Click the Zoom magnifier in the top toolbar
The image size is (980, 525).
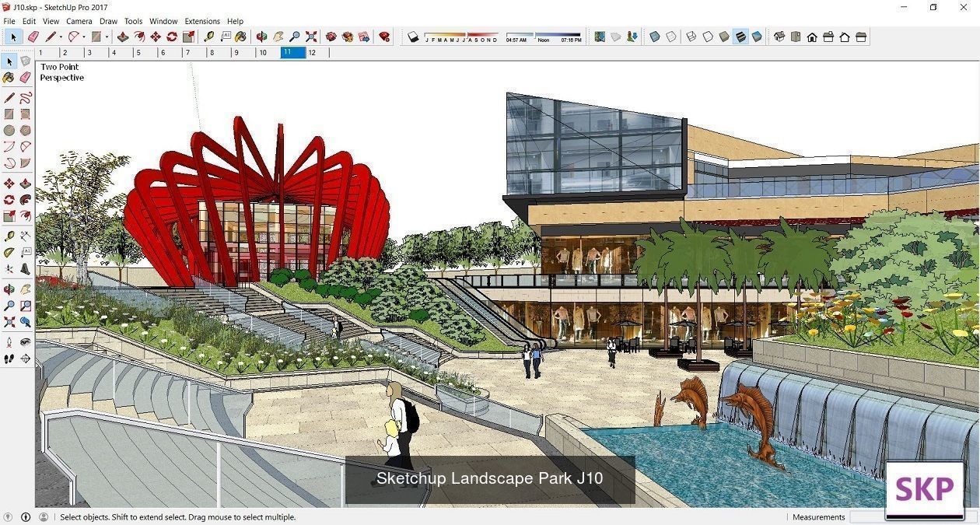coord(295,37)
